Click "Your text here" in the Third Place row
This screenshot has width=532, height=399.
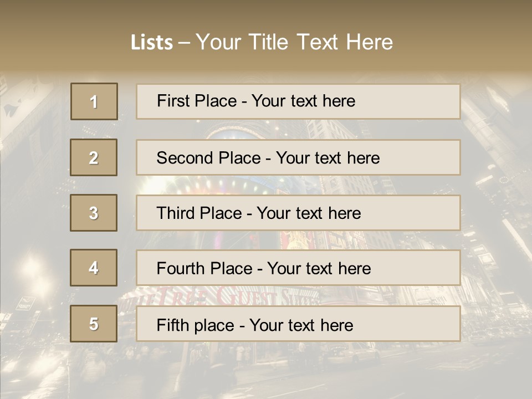coord(309,213)
